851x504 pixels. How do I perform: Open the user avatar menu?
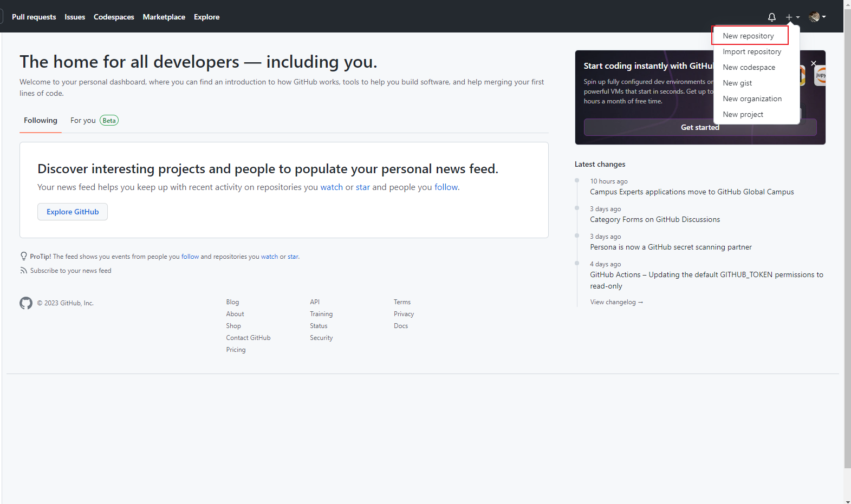click(x=817, y=17)
